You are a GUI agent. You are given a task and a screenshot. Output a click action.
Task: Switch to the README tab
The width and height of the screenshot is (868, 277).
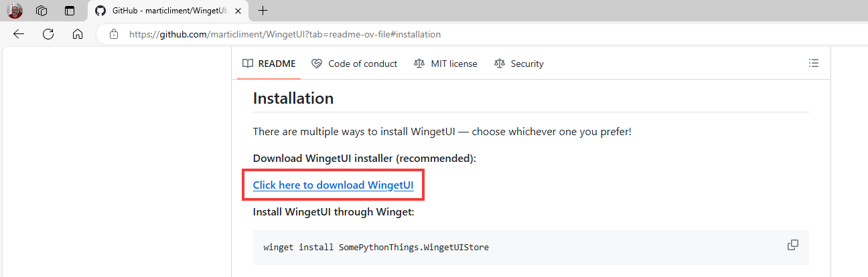tap(269, 64)
